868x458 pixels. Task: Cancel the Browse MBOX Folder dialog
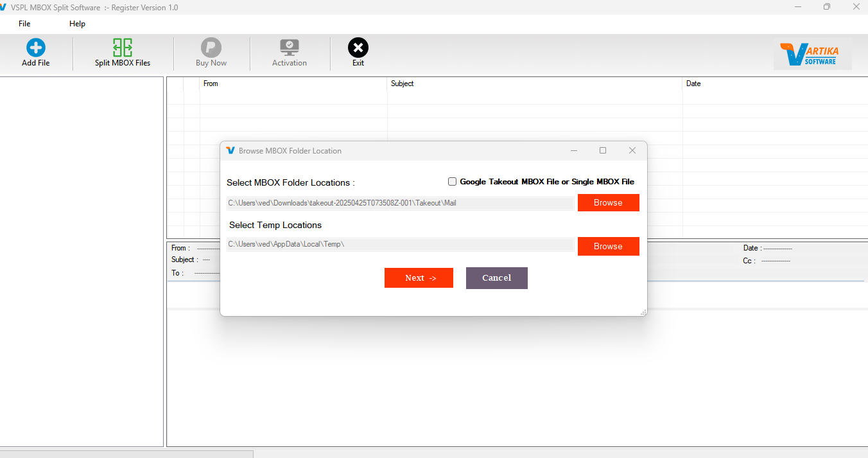coord(497,278)
